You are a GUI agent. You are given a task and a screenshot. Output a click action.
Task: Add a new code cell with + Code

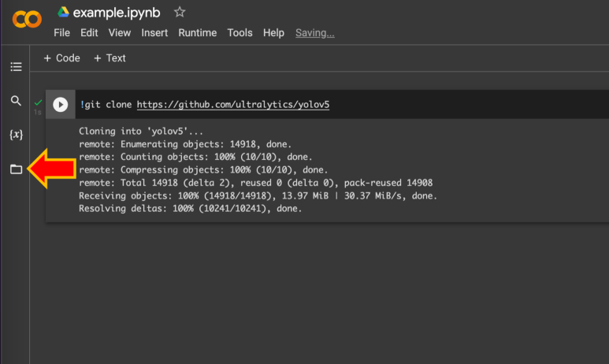pyautogui.click(x=61, y=58)
